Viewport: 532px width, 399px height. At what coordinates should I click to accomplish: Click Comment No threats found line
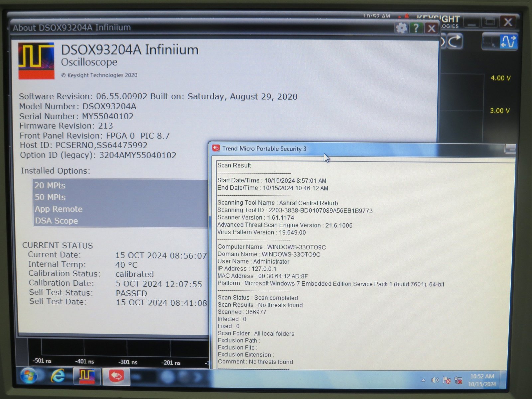coord(255,362)
